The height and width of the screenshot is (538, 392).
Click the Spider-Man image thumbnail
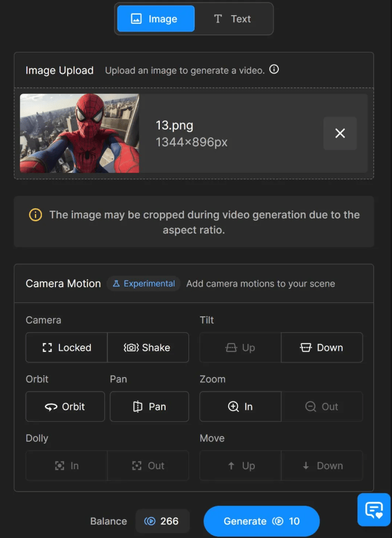tap(80, 133)
